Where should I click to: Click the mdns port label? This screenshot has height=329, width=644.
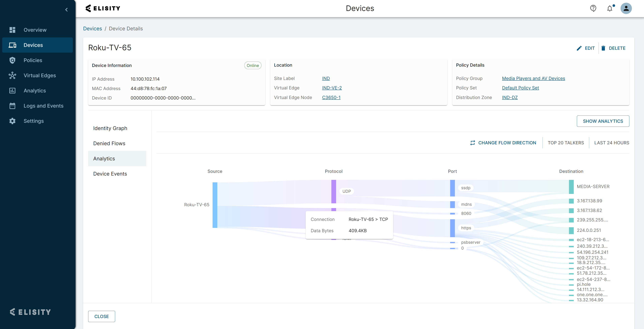coord(466,205)
